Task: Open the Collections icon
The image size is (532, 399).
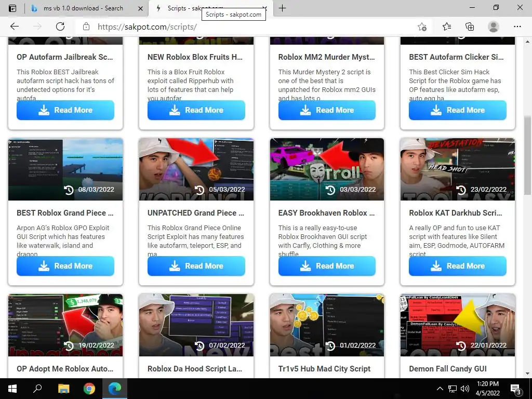Action: pos(470,27)
